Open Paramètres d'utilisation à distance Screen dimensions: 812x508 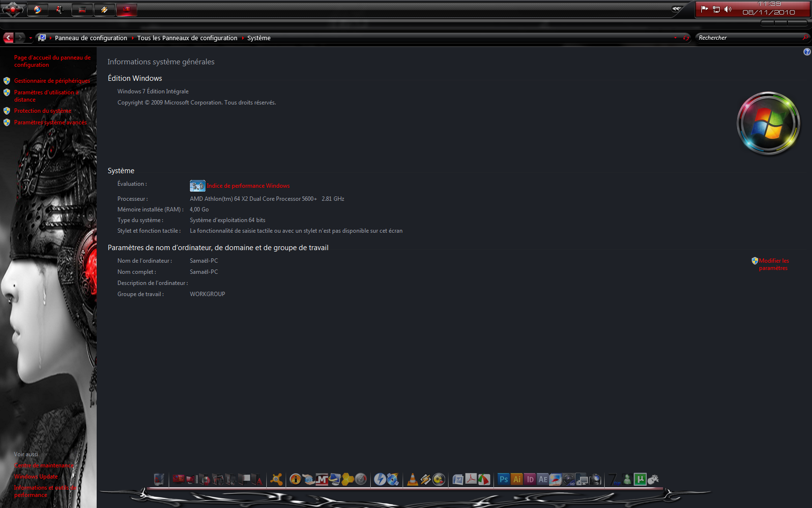click(x=46, y=96)
